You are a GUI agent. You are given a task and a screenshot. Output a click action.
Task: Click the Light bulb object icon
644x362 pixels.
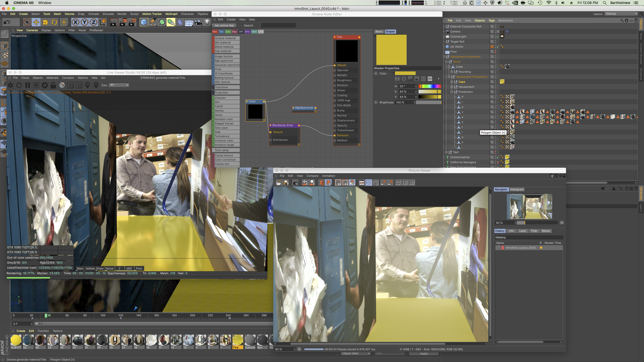[x=207, y=22]
